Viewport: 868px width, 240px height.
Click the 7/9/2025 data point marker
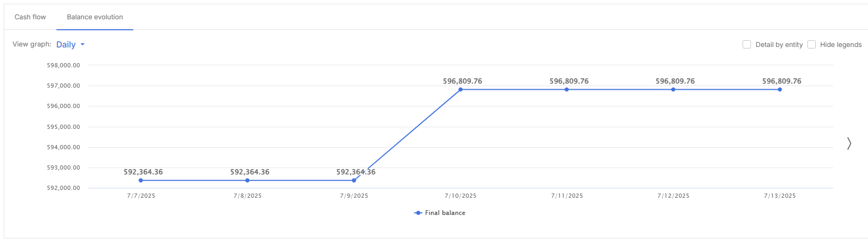[354, 181]
